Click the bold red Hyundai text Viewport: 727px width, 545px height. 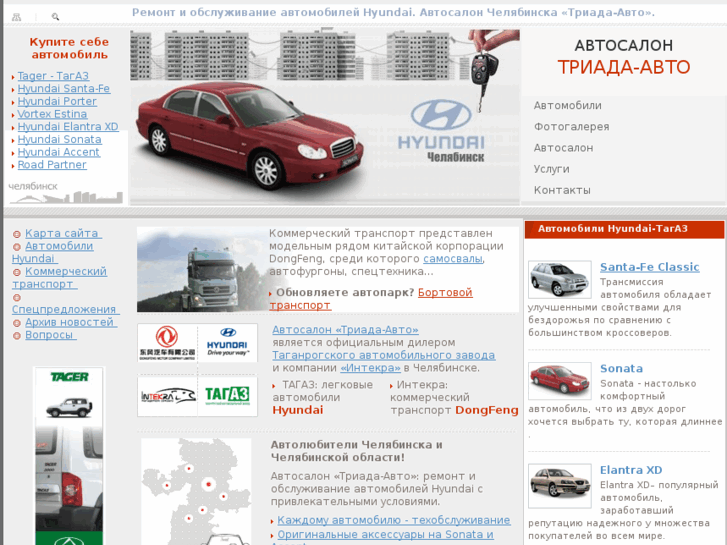tap(298, 410)
